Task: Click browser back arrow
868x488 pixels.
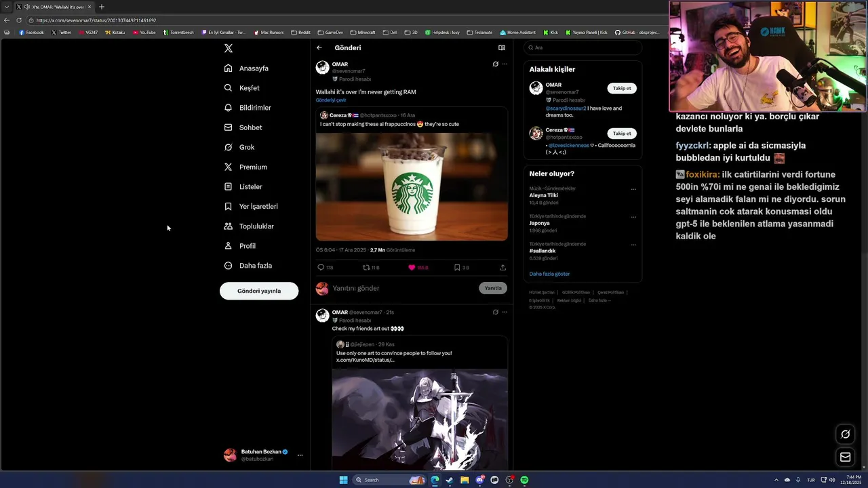Action: [x=7, y=20]
